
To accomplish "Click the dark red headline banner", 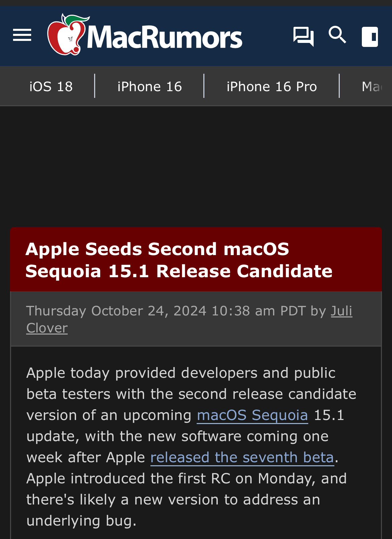I will [196, 259].
